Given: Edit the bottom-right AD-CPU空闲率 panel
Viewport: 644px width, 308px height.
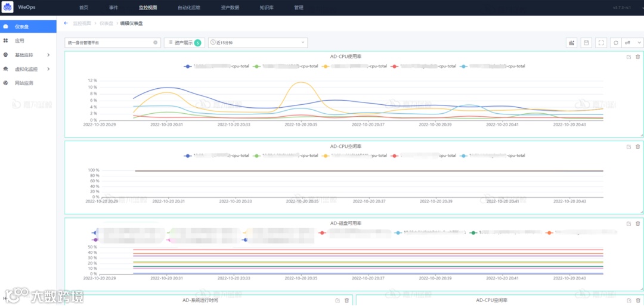Looking at the screenshot, I should [629, 301].
